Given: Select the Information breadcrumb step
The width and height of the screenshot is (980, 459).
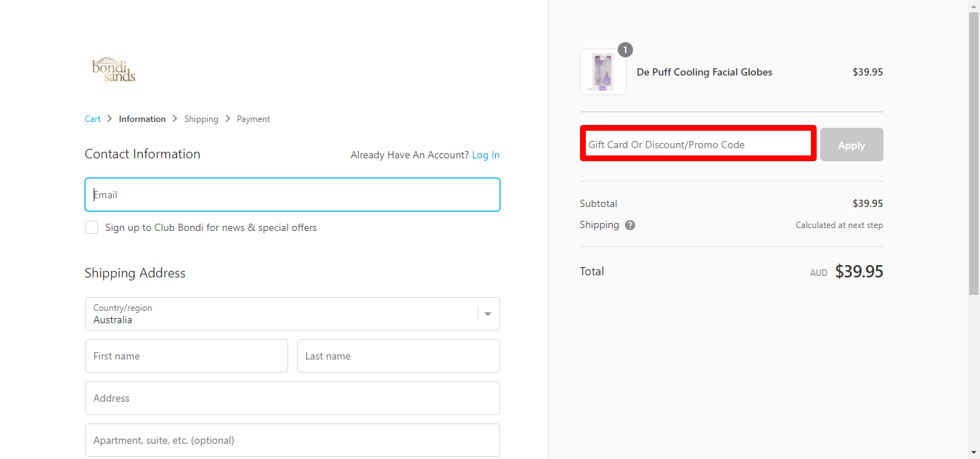Looking at the screenshot, I should point(142,119).
